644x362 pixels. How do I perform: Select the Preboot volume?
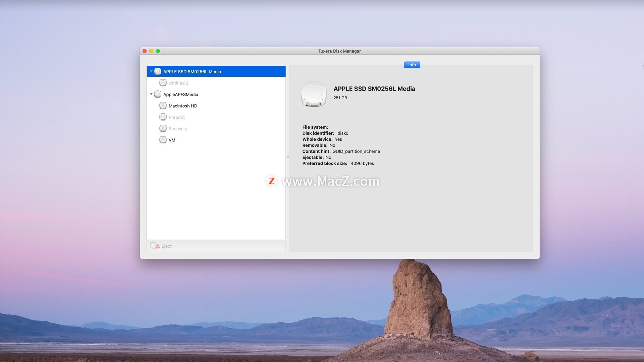tap(216, 117)
